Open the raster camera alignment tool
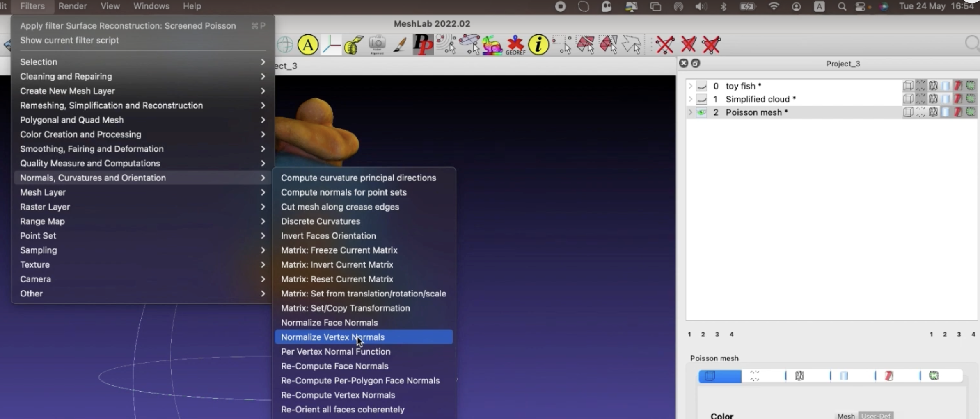Viewport: 980px width, 419px height. (x=377, y=45)
